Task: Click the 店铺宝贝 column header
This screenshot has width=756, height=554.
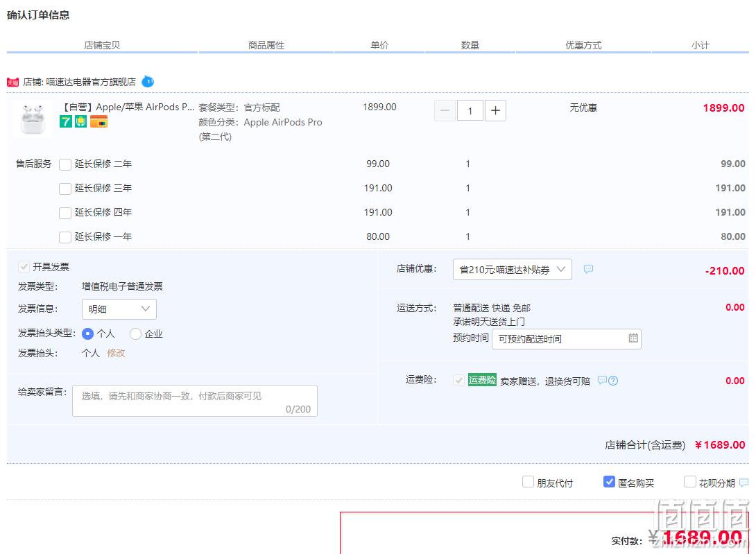Action: 102,45
